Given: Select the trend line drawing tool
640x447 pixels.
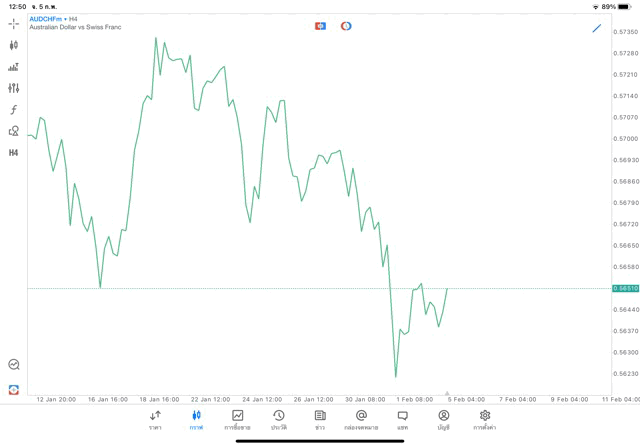Looking at the screenshot, I should click(x=597, y=28).
